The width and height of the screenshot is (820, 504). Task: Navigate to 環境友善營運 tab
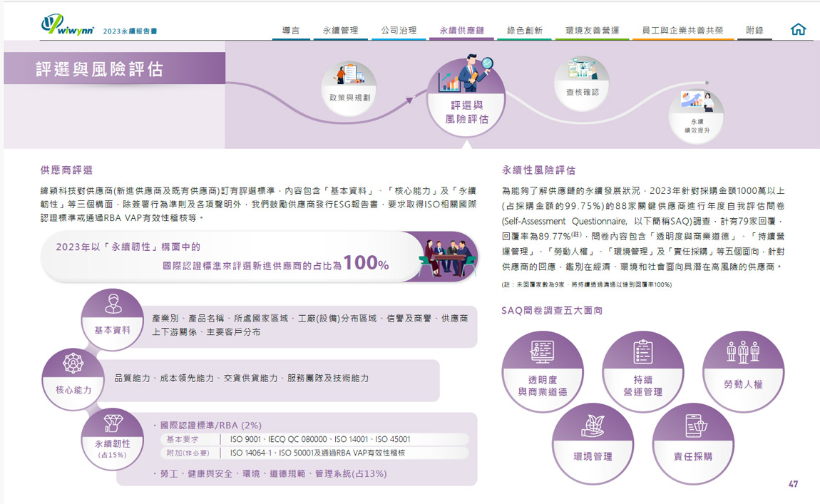pos(592,31)
